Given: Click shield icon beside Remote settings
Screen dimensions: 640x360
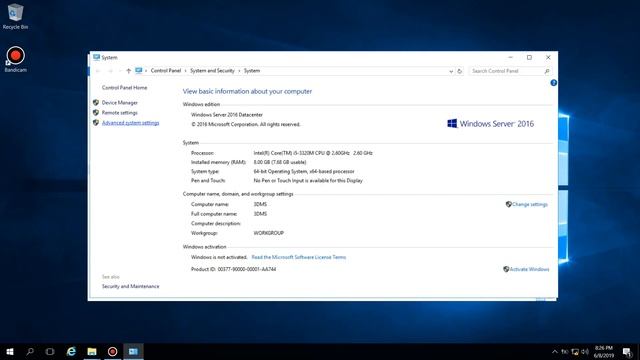Looking at the screenshot, I should pos(96,112).
